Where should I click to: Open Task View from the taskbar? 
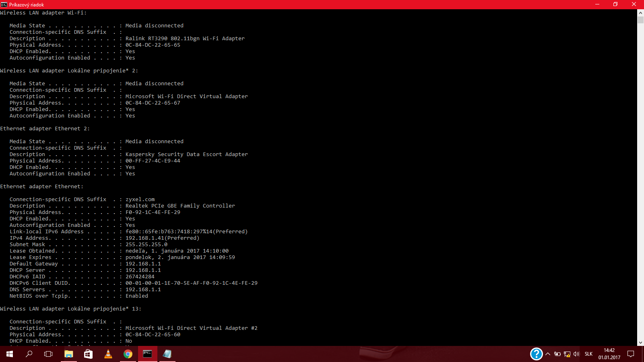(x=48, y=354)
